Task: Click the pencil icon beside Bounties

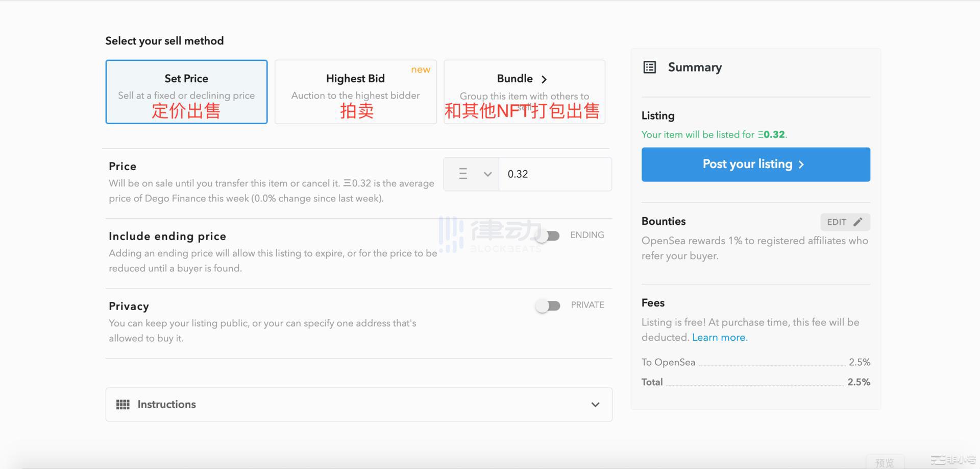Action: point(858,222)
